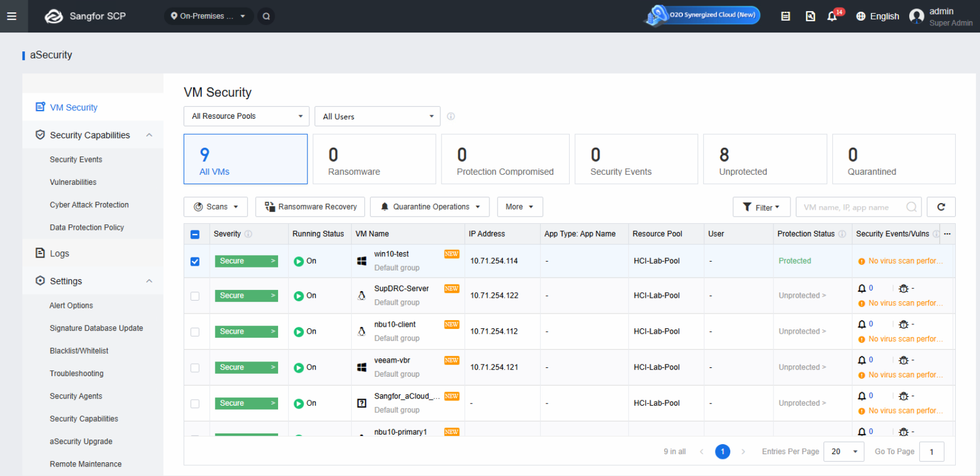
Task: Open the All Resource Pools dropdown
Action: tap(246, 116)
